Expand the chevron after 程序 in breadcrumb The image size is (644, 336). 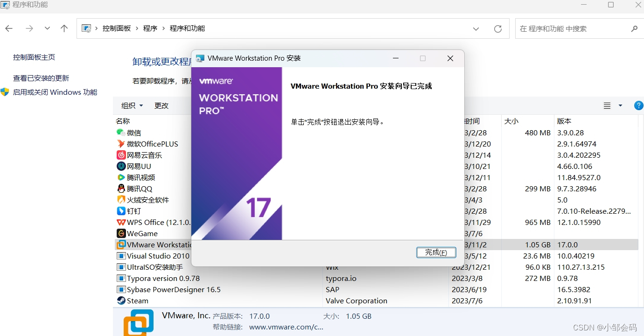point(164,28)
